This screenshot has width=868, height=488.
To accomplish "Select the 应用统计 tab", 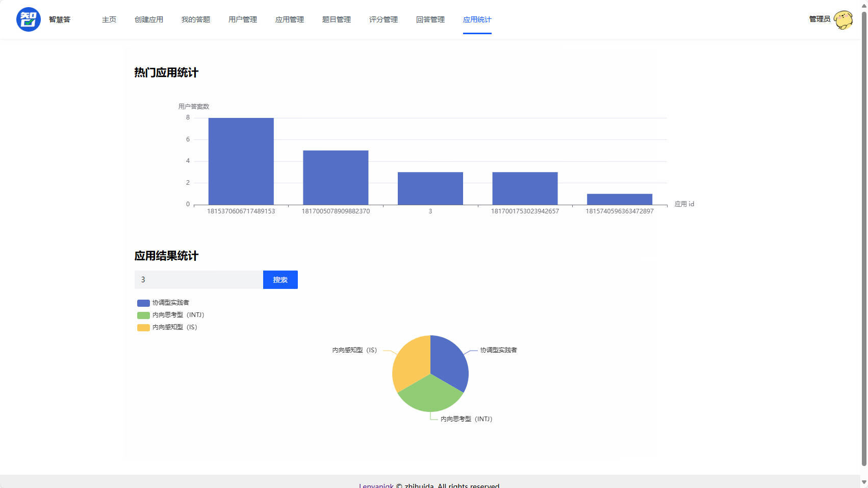I will [x=477, y=19].
